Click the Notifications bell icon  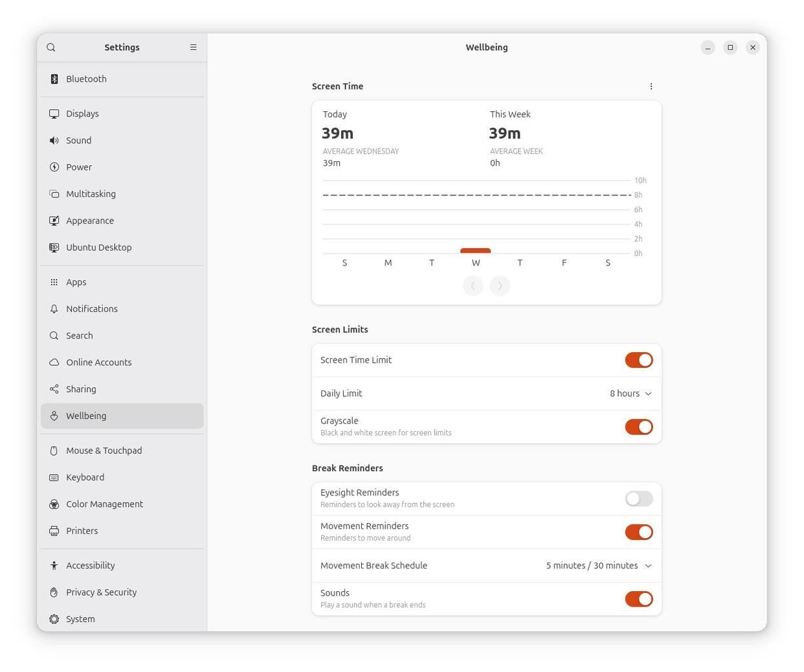pos(54,309)
